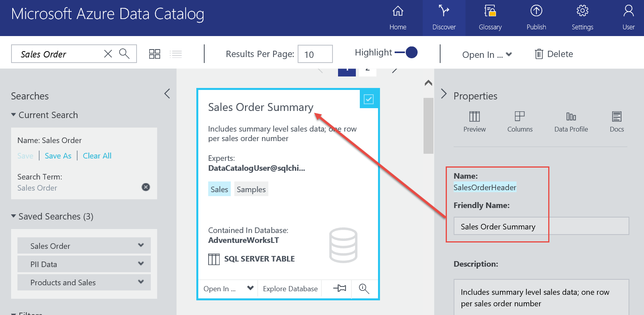Remove the Sales Order search term
This screenshot has width=644, height=315.
(x=146, y=187)
